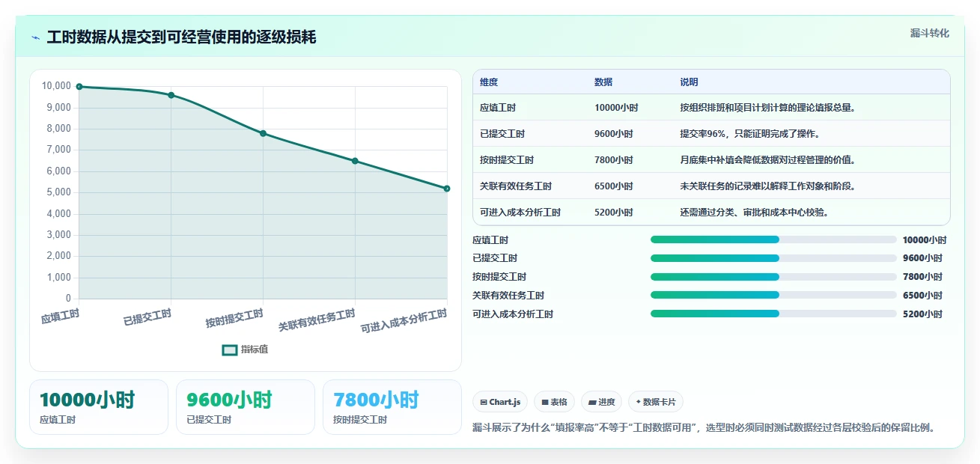Click the main title 工时数据从提交到可经营使用的逐级损耗

181,37
